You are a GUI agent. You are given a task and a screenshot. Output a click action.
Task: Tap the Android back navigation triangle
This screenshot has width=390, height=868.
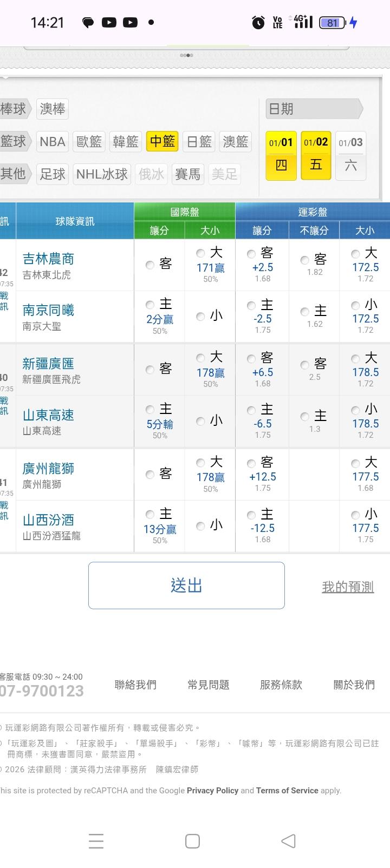click(289, 840)
